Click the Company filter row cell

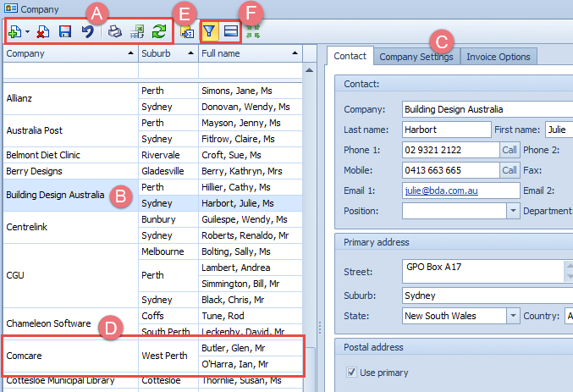pyautogui.click(x=70, y=70)
